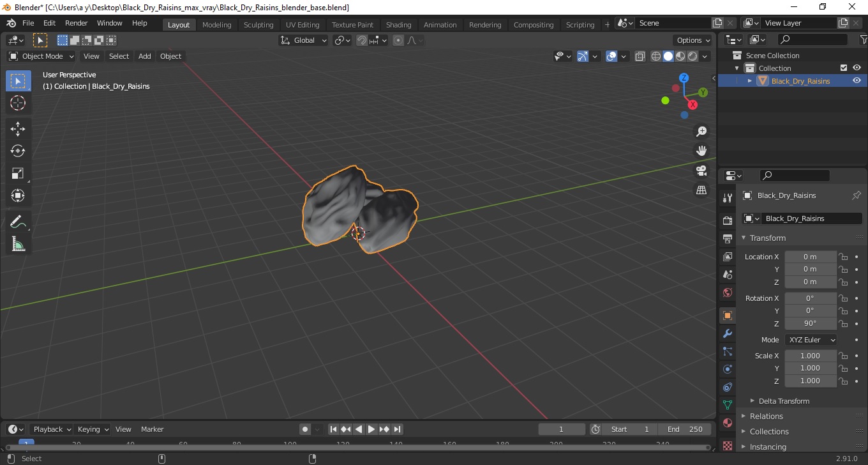Switch to Shading workspace tab
Screen dimensions: 868x465
(x=398, y=25)
